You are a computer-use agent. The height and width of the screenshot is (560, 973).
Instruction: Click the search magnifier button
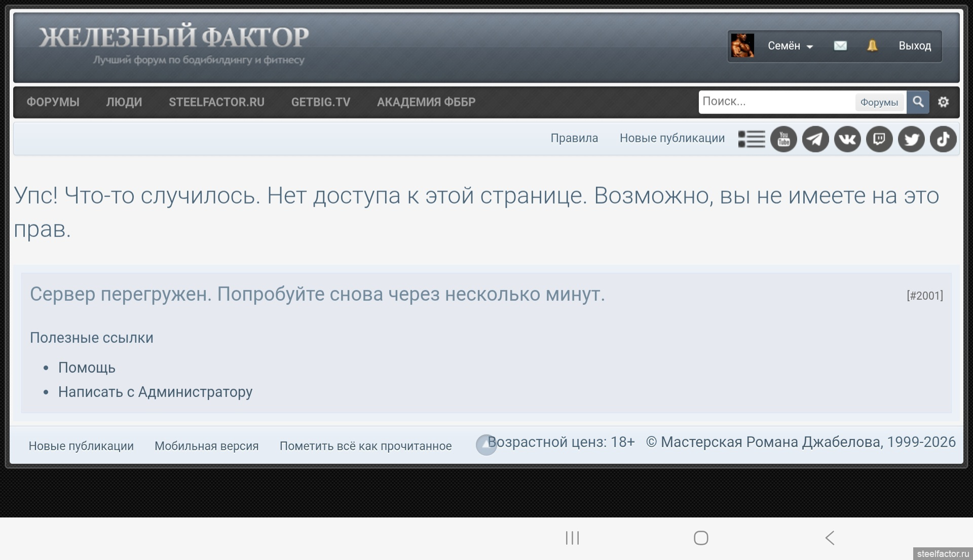pyautogui.click(x=918, y=102)
